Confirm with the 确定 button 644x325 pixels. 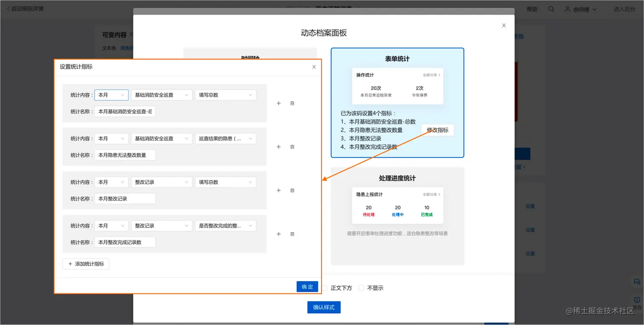(308, 287)
